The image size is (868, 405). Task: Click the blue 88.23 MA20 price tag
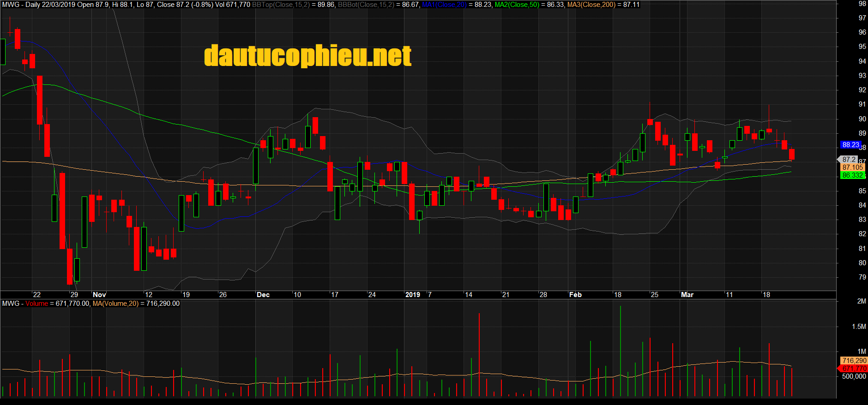850,145
